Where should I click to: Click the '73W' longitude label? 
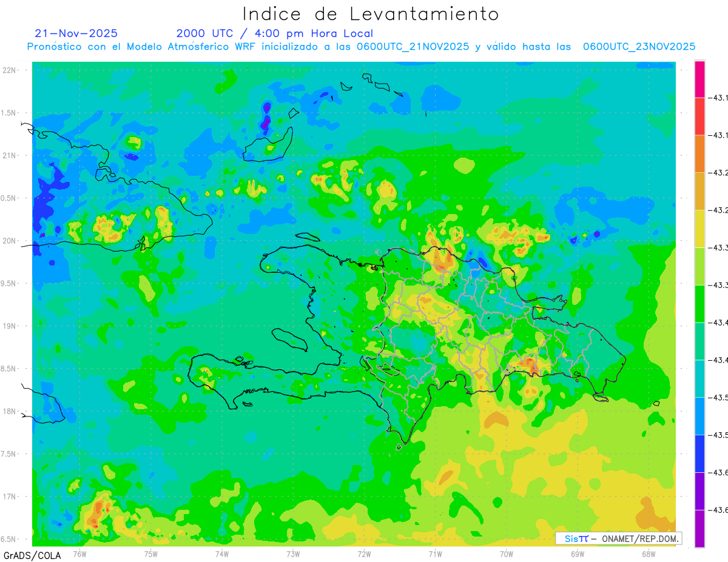[293, 554]
